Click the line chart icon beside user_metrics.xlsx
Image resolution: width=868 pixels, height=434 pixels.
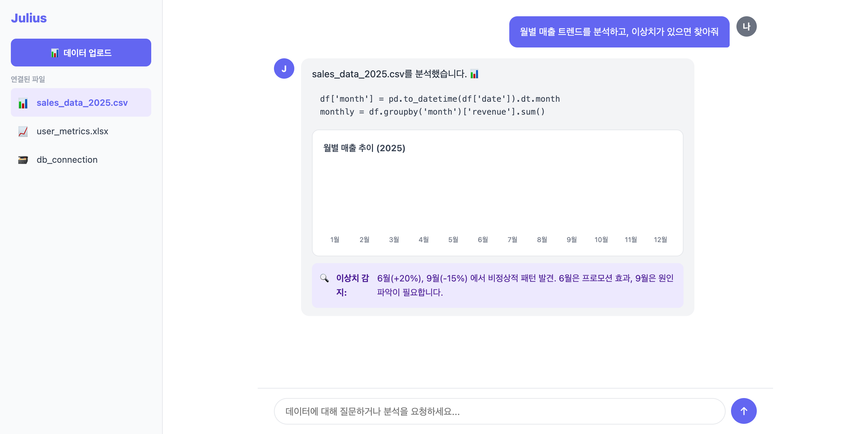pyautogui.click(x=23, y=132)
